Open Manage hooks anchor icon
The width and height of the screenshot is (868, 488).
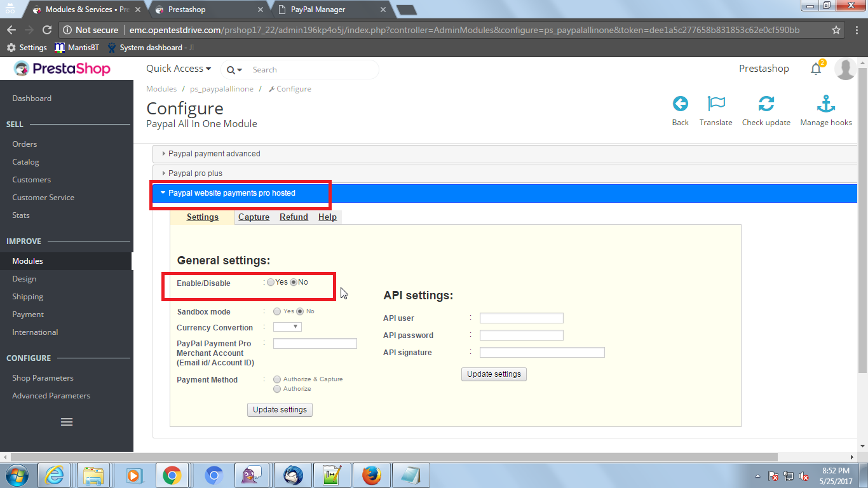pos(826,104)
